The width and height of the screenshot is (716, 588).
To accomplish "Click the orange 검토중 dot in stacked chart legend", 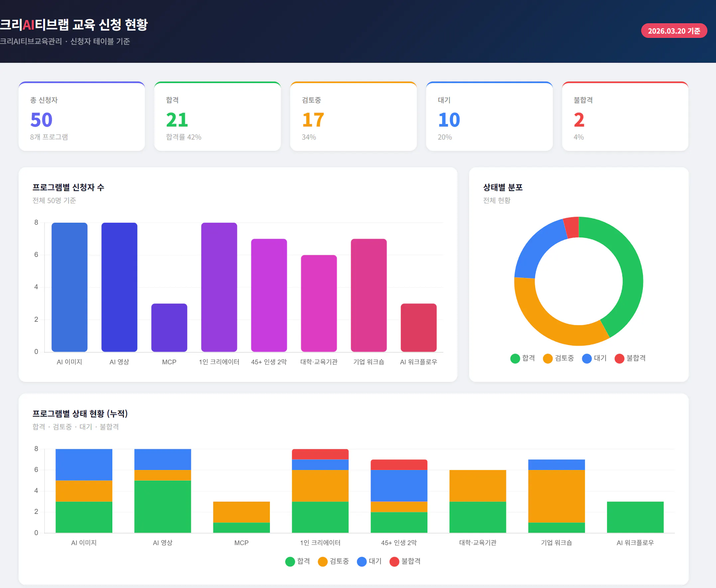I will [323, 561].
